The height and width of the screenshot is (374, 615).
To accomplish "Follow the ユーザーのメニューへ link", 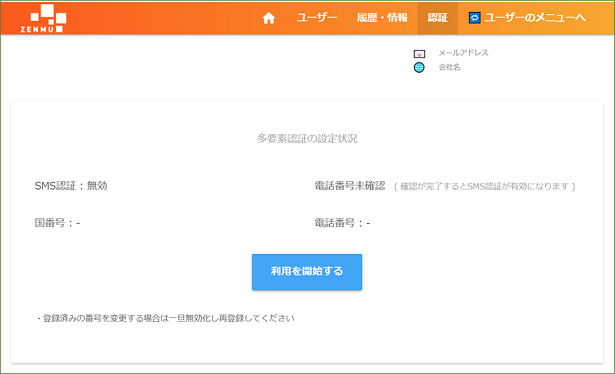I will (535, 18).
